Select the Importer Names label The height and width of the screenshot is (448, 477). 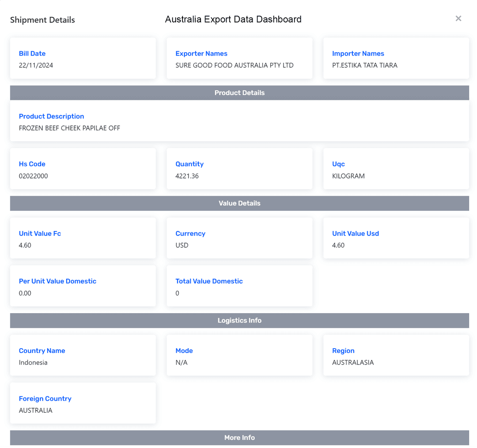tap(358, 53)
